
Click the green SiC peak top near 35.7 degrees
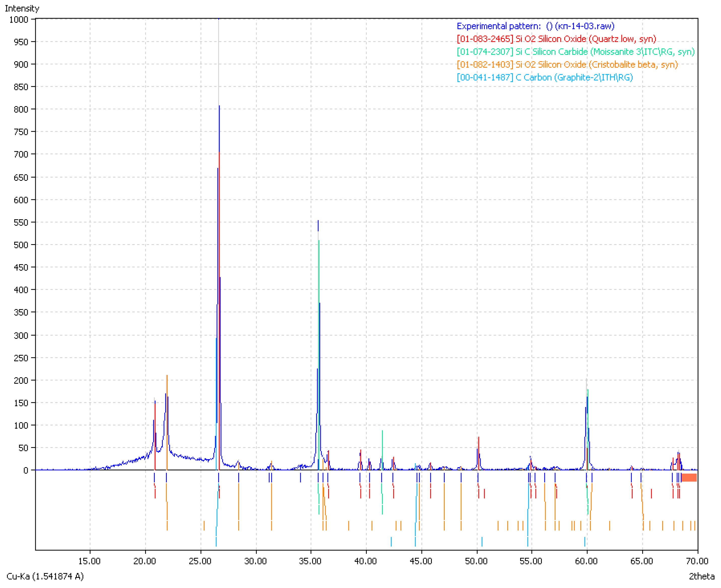319,241
